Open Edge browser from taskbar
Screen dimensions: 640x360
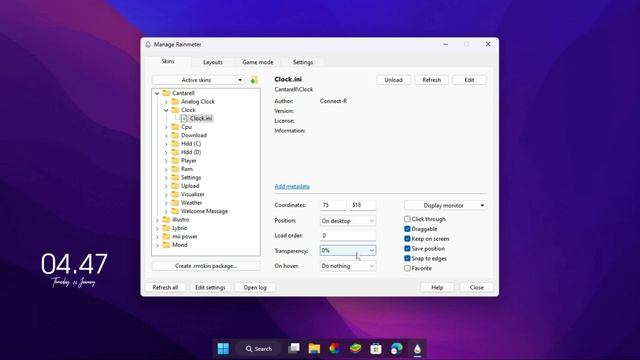pos(396,349)
